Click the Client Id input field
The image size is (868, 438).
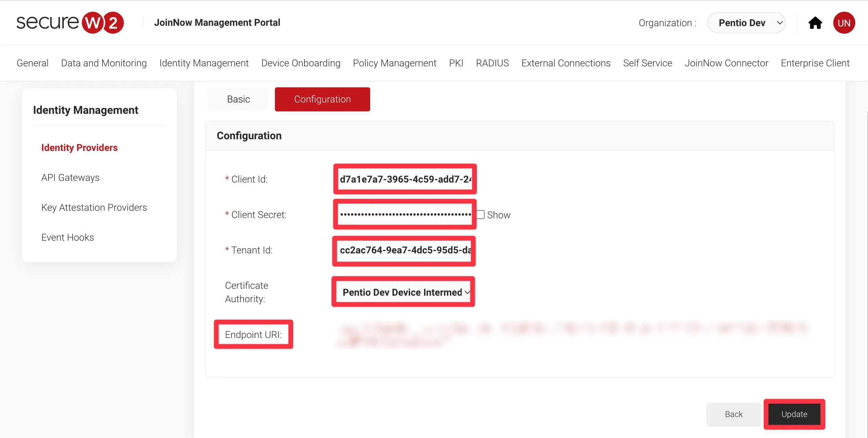pos(405,179)
